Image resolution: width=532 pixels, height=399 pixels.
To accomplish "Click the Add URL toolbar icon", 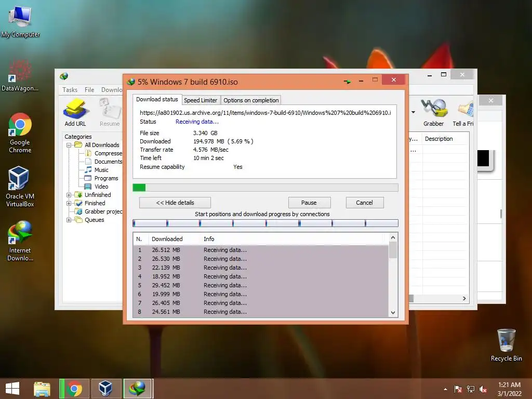I will [x=75, y=112].
